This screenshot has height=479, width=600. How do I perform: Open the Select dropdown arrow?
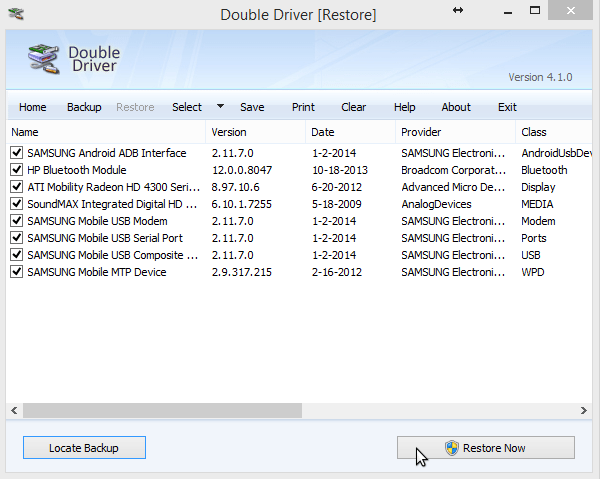pyautogui.click(x=220, y=107)
